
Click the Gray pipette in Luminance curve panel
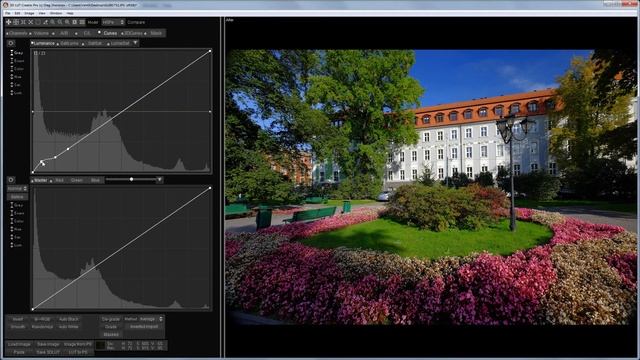click(x=17, y=53)
